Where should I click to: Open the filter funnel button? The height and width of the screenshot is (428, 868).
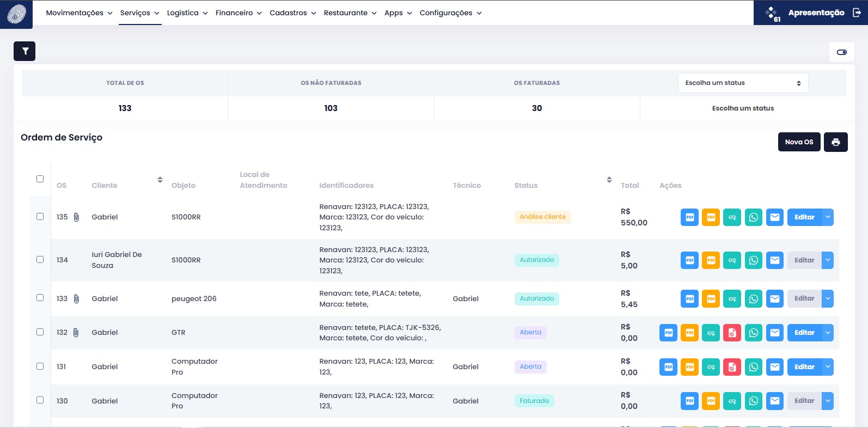coord(25,51)
